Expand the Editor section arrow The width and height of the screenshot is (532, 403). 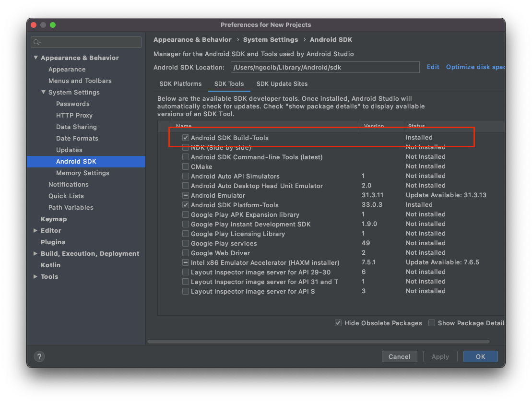35,230
